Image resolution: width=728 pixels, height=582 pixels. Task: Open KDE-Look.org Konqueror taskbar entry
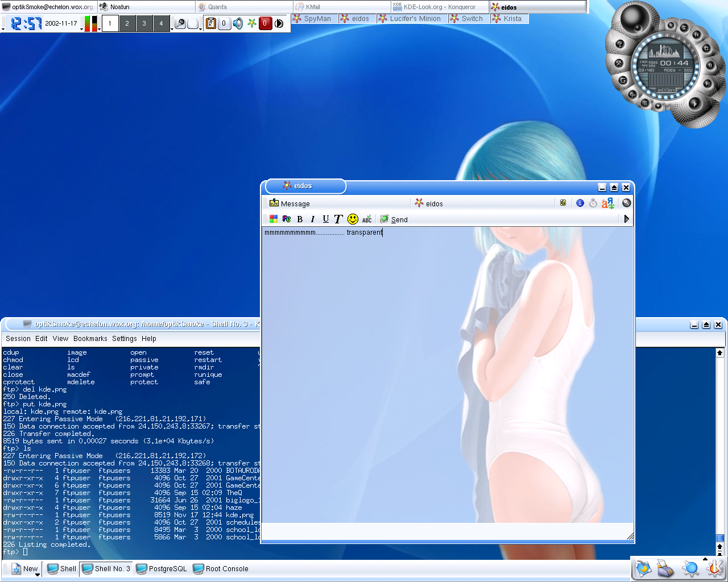440,7
